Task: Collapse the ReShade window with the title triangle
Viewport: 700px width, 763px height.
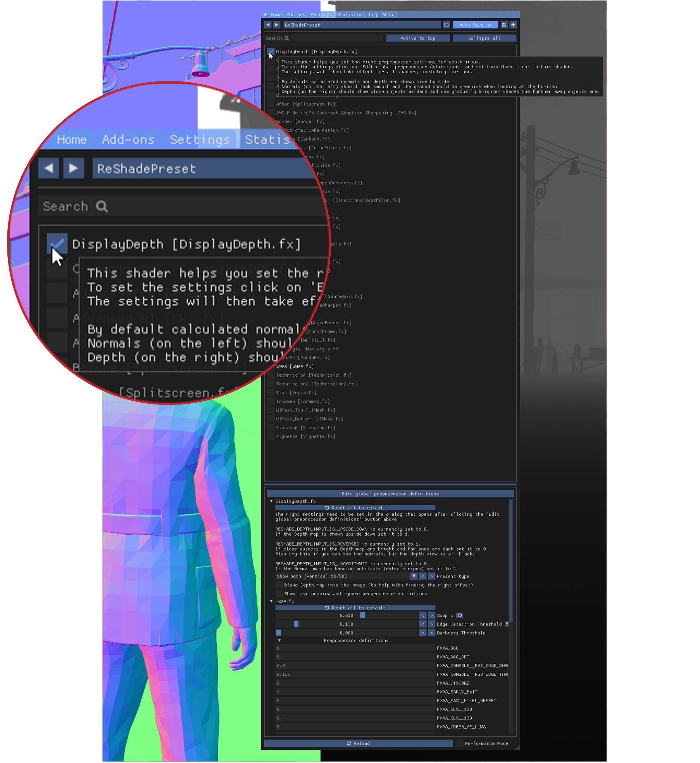Action: point(265,15)
